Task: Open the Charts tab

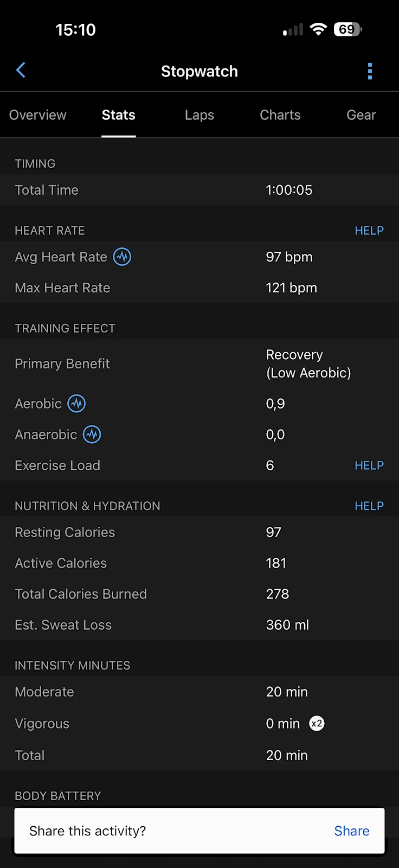Action: [x=280, y=115]
